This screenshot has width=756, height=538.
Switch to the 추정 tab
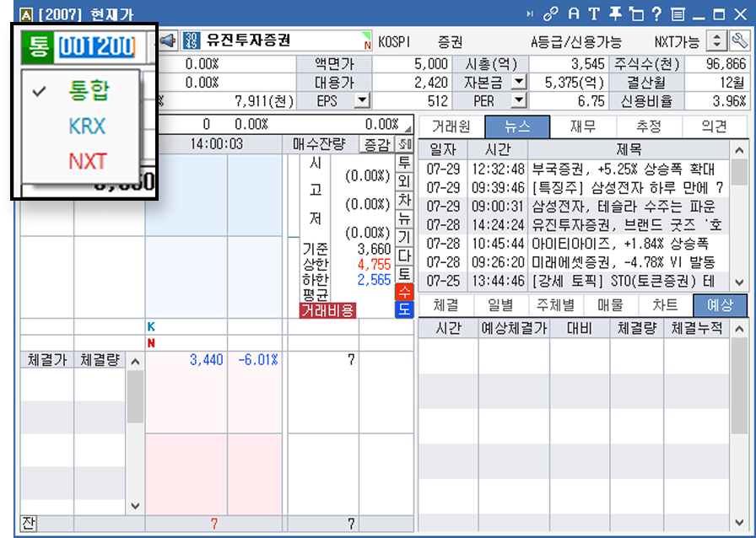click(x=649, y=126)
